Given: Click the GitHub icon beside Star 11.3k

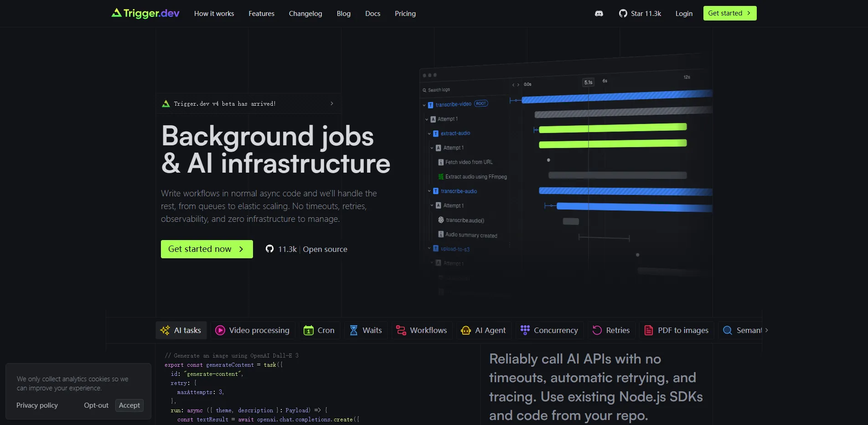Looking at the screenshot, I should pyautogui.click(x=623, y=14).
